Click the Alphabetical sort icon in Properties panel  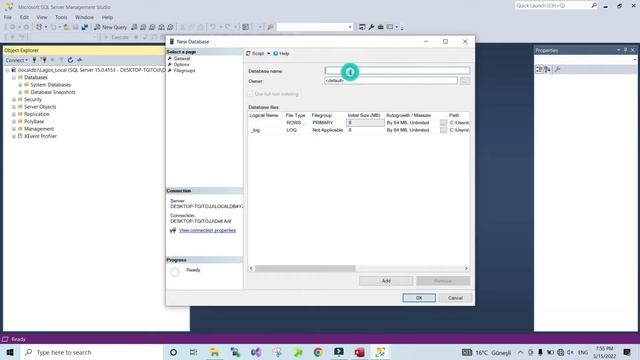click(x=547, y=69)
